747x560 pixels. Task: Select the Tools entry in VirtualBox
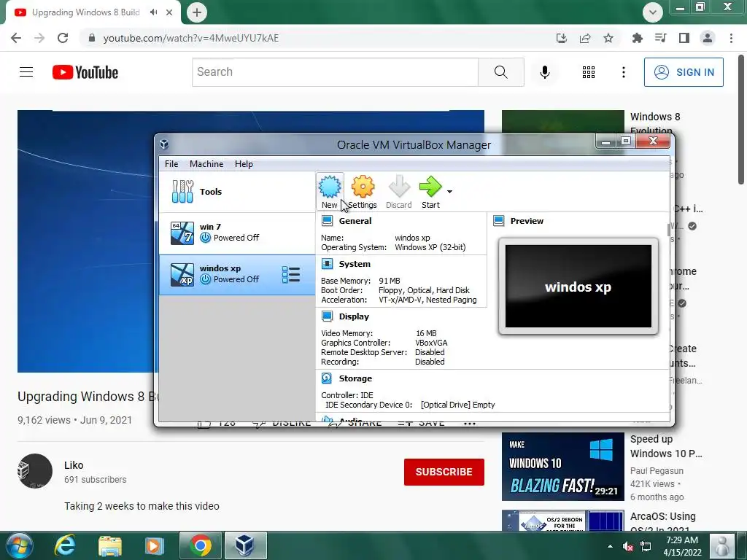click(x=237, y=192)
